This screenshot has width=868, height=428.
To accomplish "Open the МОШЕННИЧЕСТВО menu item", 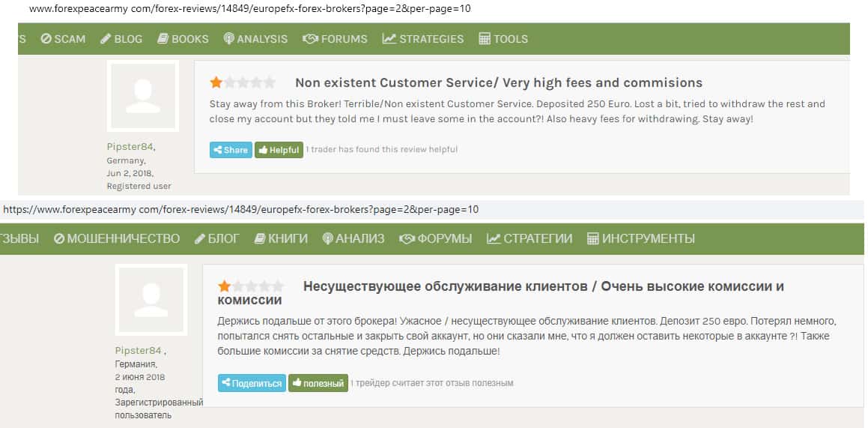I will point(117,239).
